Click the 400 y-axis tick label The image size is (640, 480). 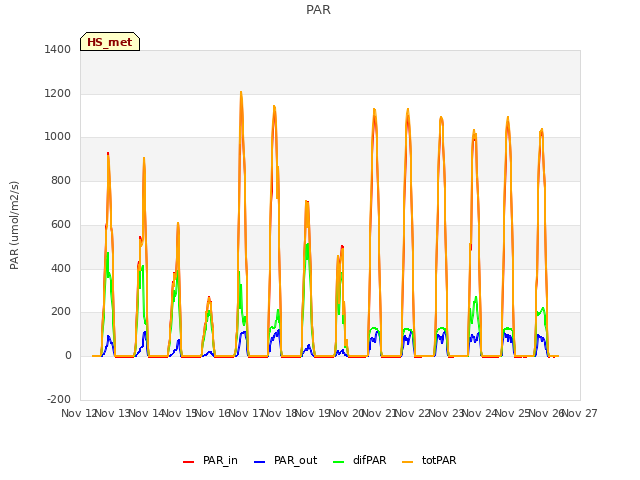61,268
